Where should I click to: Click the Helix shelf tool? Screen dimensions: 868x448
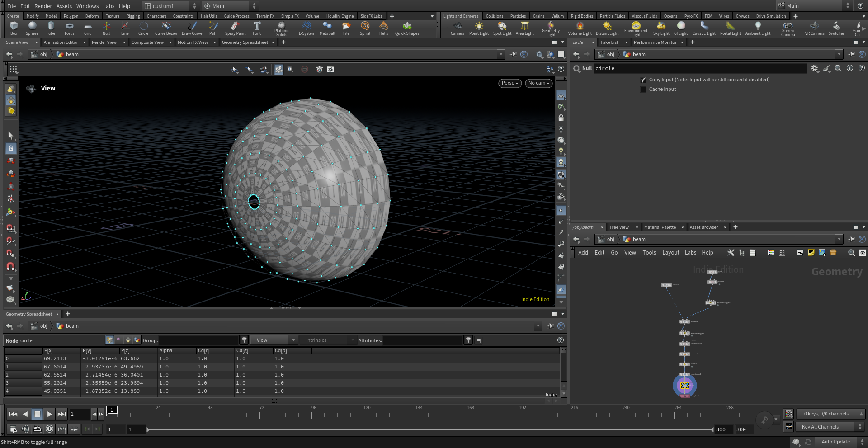coord(383,28)
